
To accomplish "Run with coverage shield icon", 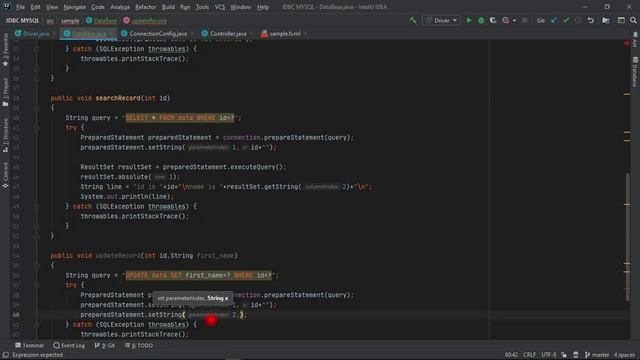I will click(493, 20).
